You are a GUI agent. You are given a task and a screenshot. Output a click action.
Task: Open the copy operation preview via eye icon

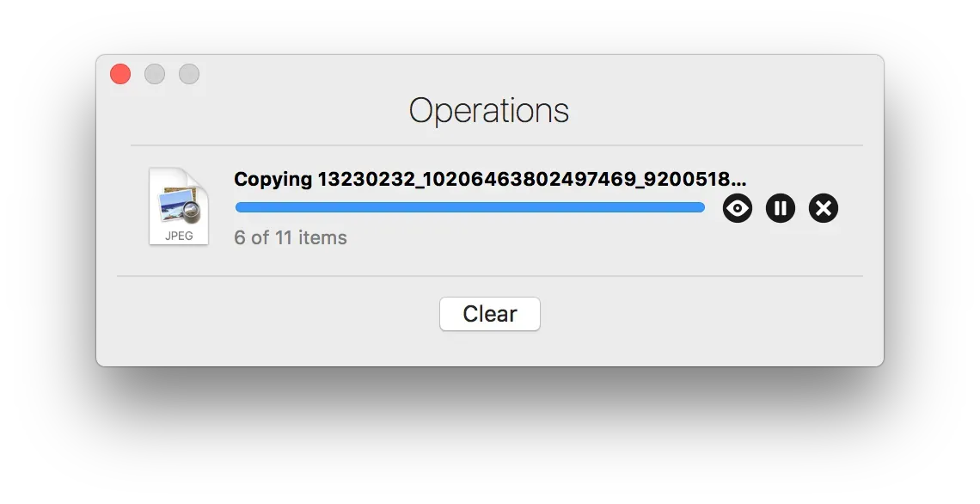[737, 207]
